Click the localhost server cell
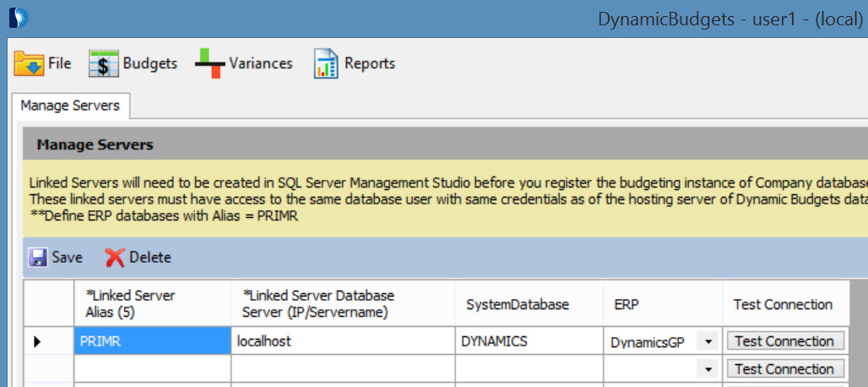Image resolution: width=868 pixels, height=387 pixels. tap(343, 341)
